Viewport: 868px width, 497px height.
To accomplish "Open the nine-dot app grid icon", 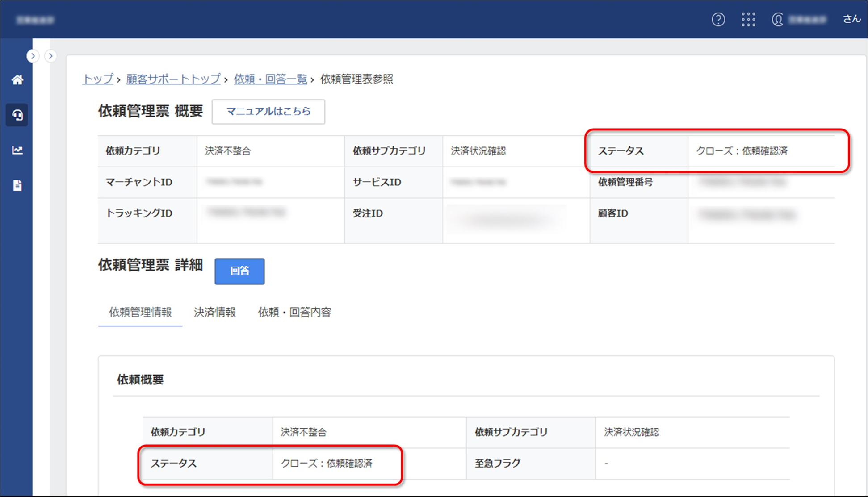I will tap(748, 20).
